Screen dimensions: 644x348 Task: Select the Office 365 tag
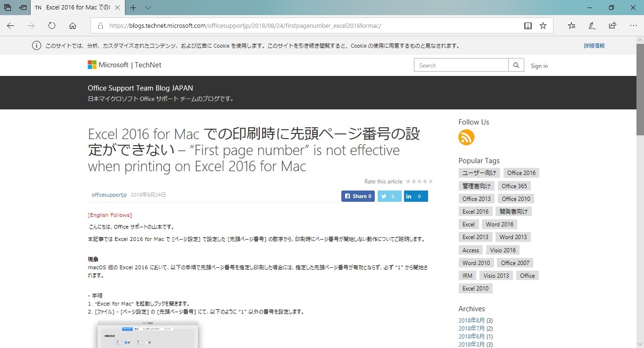[x=514, y=186]
